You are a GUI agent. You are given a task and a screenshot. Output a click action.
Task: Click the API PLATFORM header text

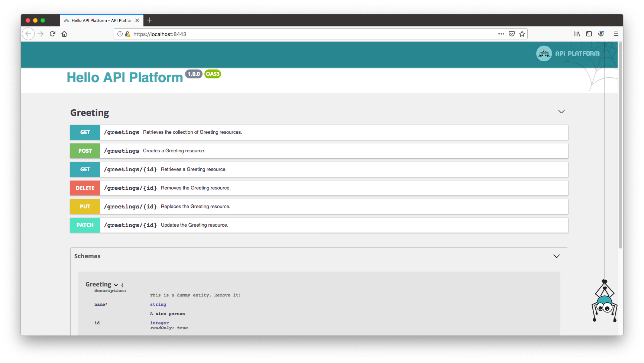(577, 54)
